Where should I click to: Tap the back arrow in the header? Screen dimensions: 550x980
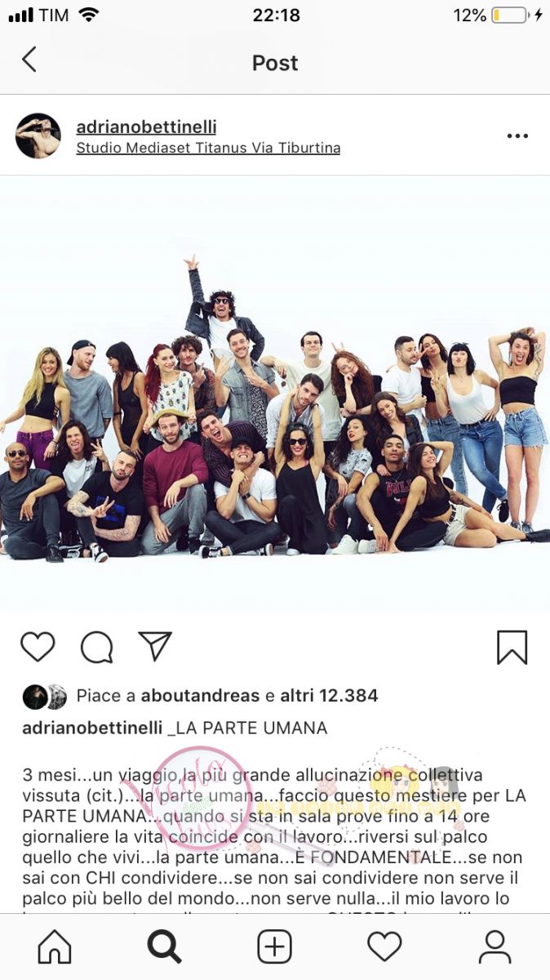[x=29, y=60]
